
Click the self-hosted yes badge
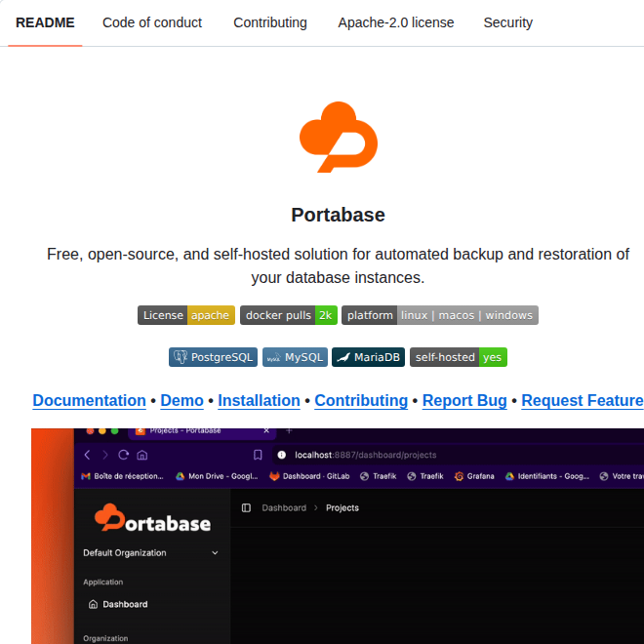[x=459, y=357]
